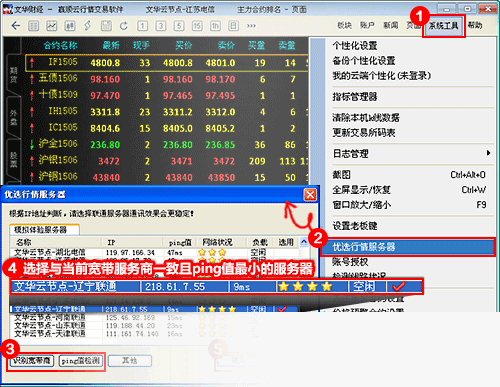Select the 沪铜1506 contract row
The width and height of the screenshot is (500, 387).
167,177
